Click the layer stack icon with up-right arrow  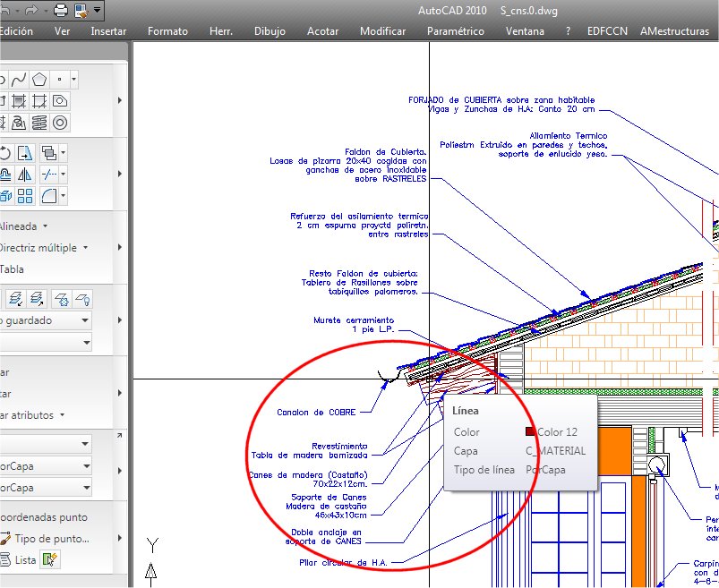coord(36,299)
